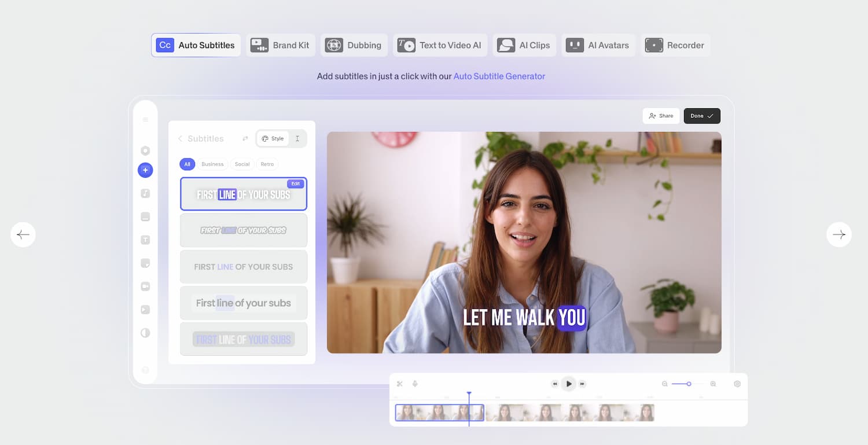The image size is (868, 445).
Task: Select the scissors split tool in timeline
Action: [399, 383]
